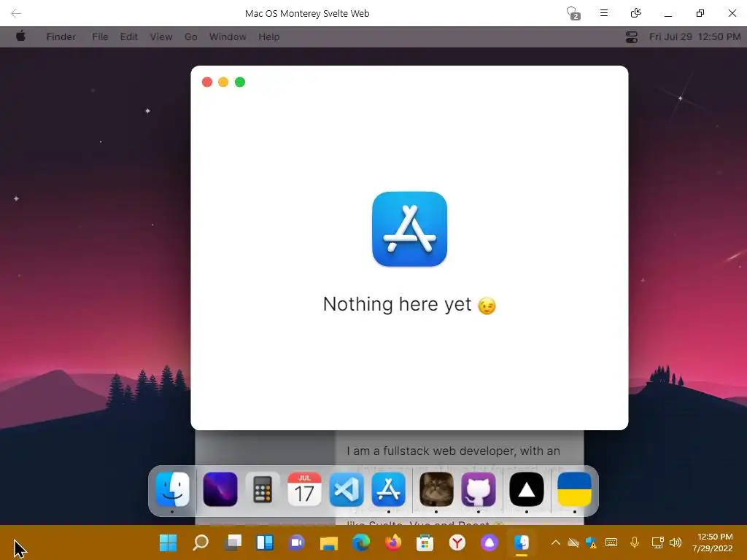The height and width of the screenshot is (560, 747).
Task: Launch VS Code from the dock
Action: 347,489
